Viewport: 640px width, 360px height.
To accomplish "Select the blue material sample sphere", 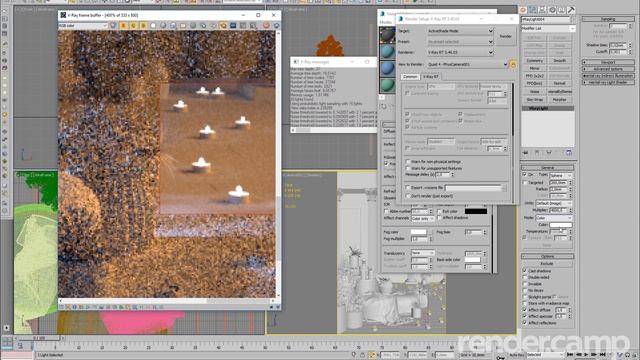I will 387,69.
